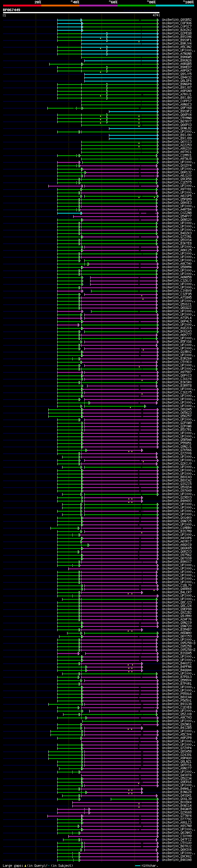Viewport: 197px width, 868px height.
Task: Select subject label UniRef100_B4DZK3
Action: [x=177, y=233]
